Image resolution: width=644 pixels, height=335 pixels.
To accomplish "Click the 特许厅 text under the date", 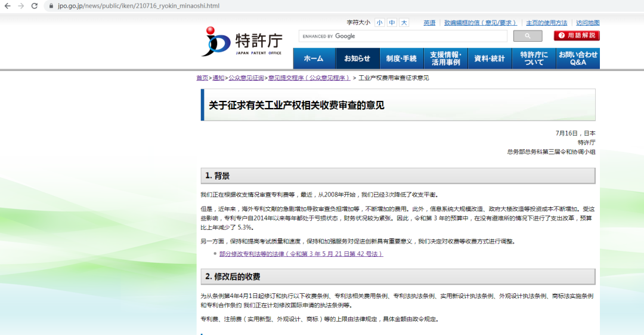I will (587, 142).
